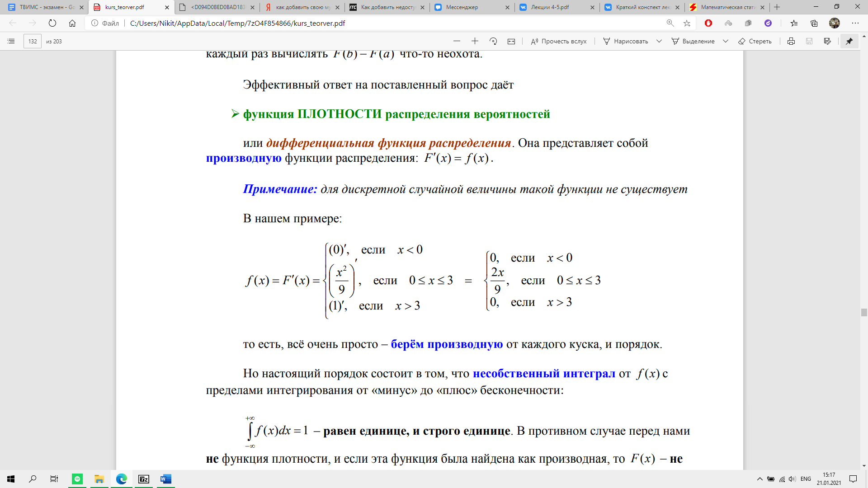Go forward in browser history
Image resolution: width=868 pixels, height=488 pixels.
point(33,23)
